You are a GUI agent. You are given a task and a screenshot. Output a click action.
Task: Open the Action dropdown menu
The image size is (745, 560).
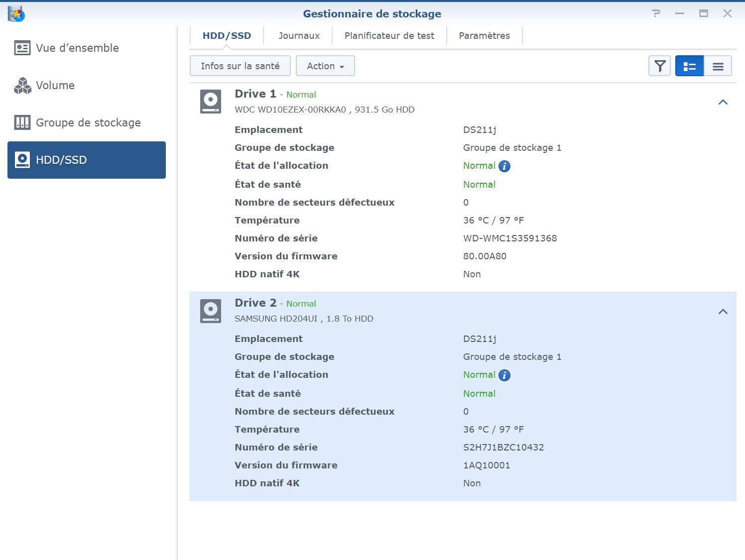click(325, 66)
